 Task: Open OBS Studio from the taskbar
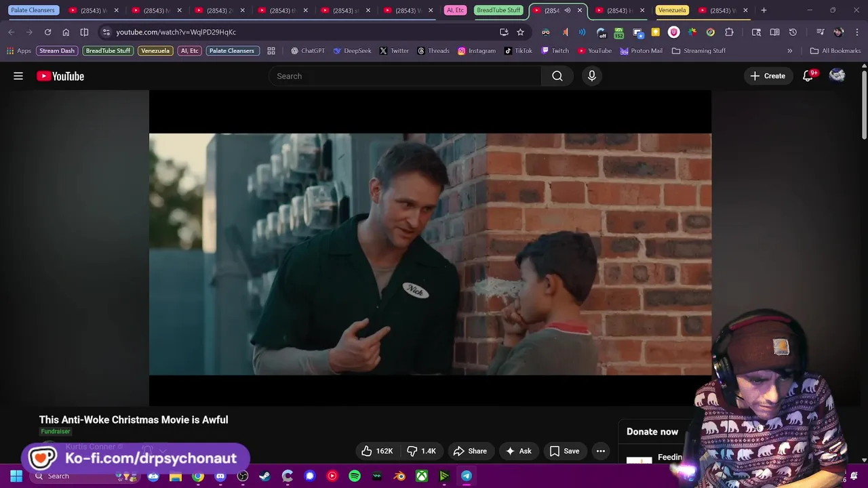[x=243, y=476]
